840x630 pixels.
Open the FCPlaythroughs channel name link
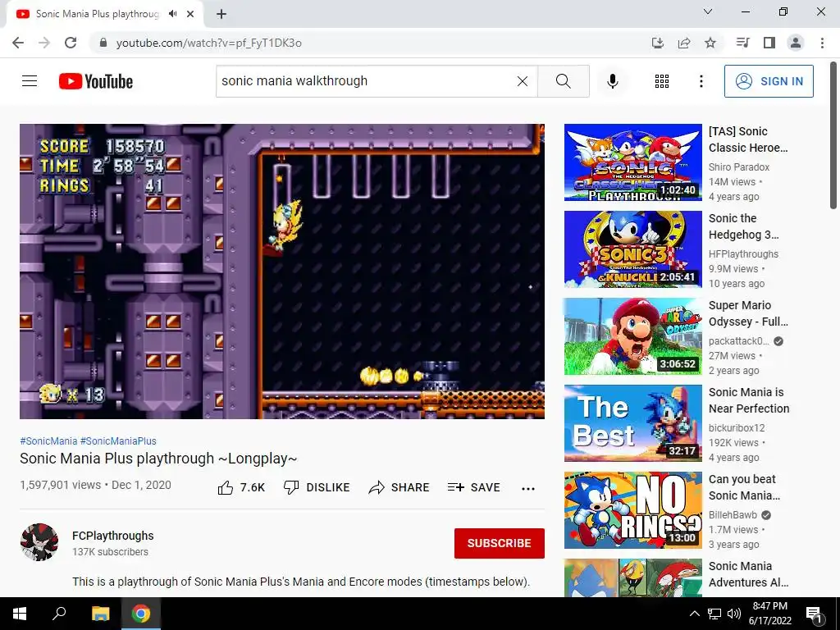pyautogui.click(x=113, y=536)
